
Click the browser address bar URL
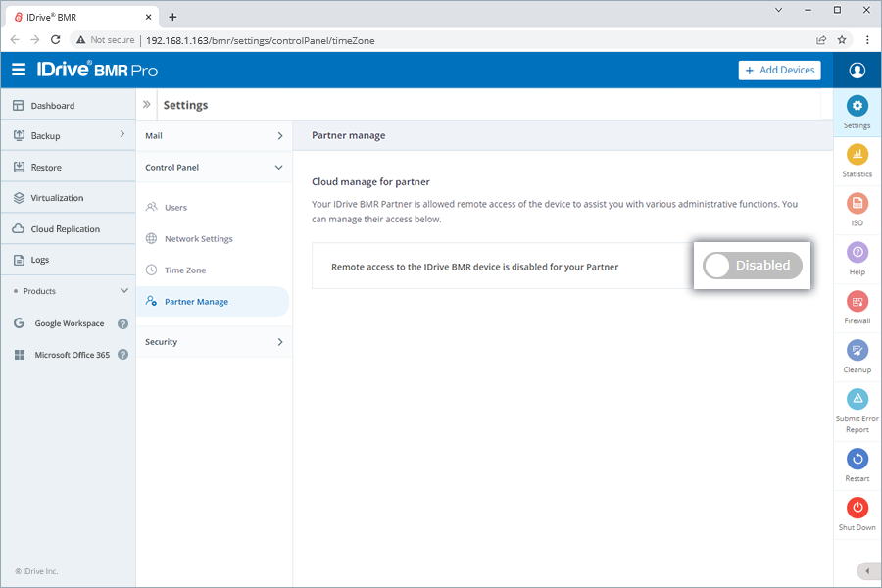click(260, 40)
